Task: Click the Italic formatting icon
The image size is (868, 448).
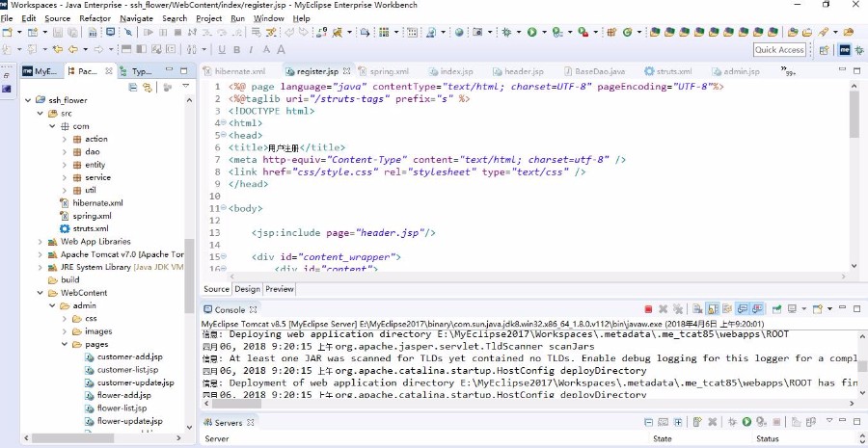Action: click(x=251, y=50)
